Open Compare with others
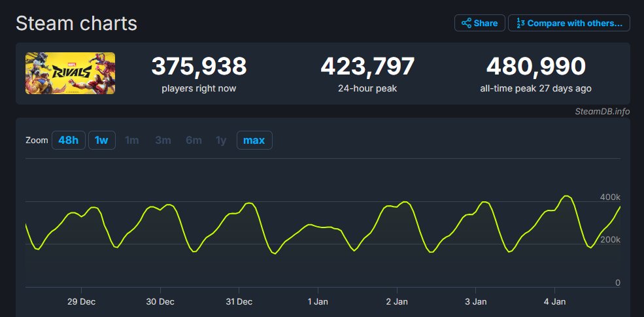 569,23
